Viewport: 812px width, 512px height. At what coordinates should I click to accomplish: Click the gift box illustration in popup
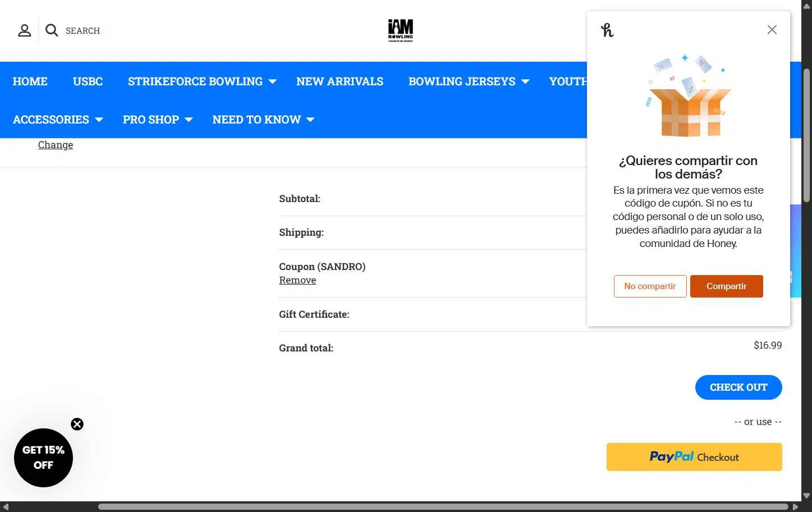(x=689, y=95)
